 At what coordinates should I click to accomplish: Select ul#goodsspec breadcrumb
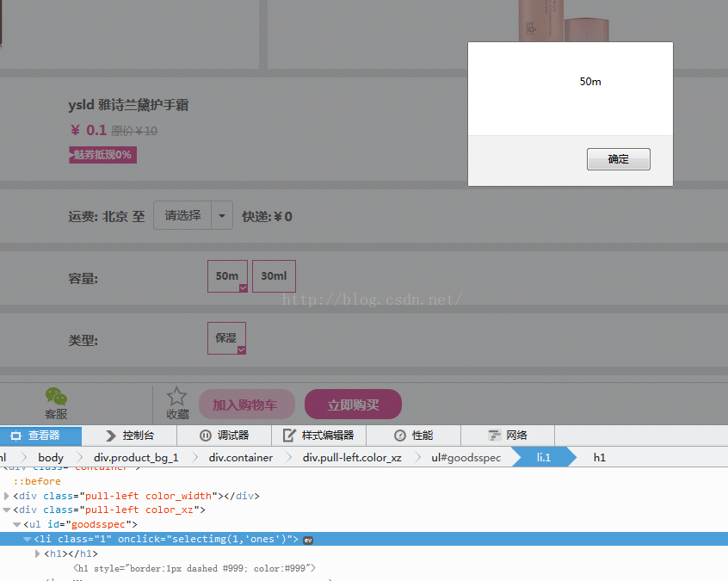466,458
